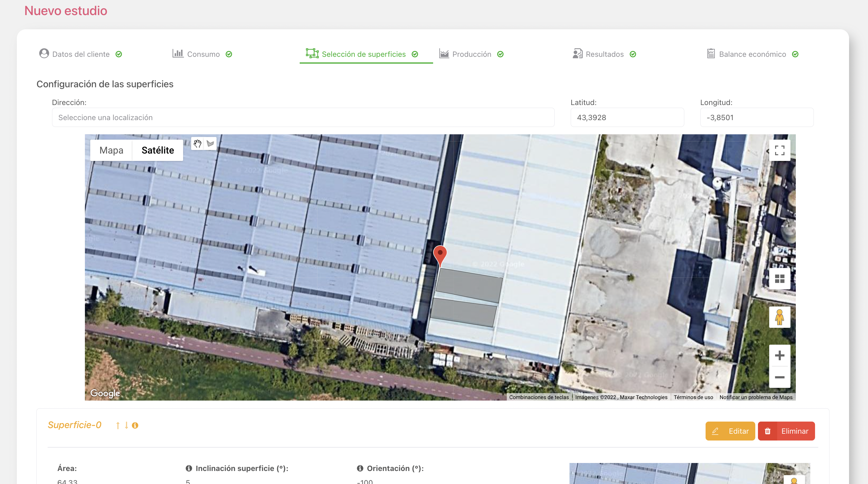Viewport: 868px width, 484px height.
Task: Click the Editar button
Action: (x=730, y=431)
